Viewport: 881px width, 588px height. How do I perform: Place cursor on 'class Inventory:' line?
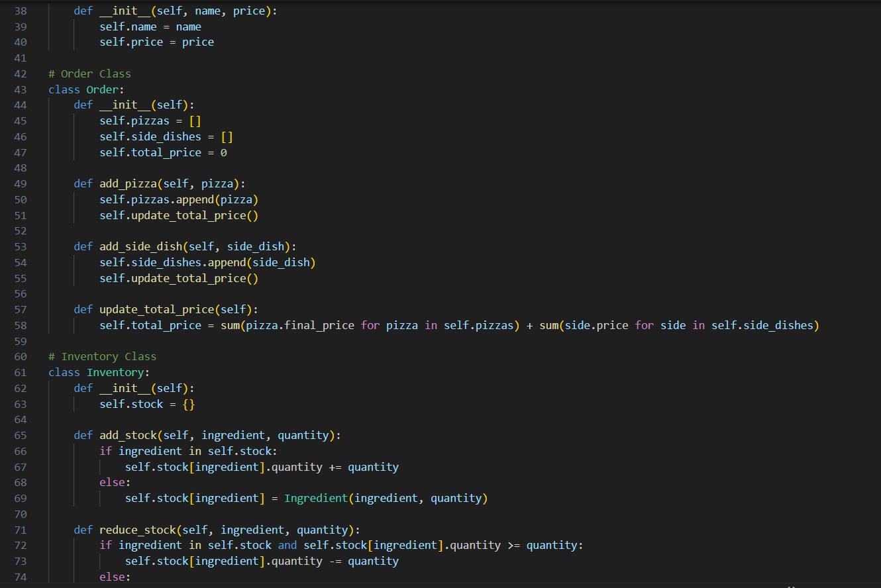click(99, 372)
